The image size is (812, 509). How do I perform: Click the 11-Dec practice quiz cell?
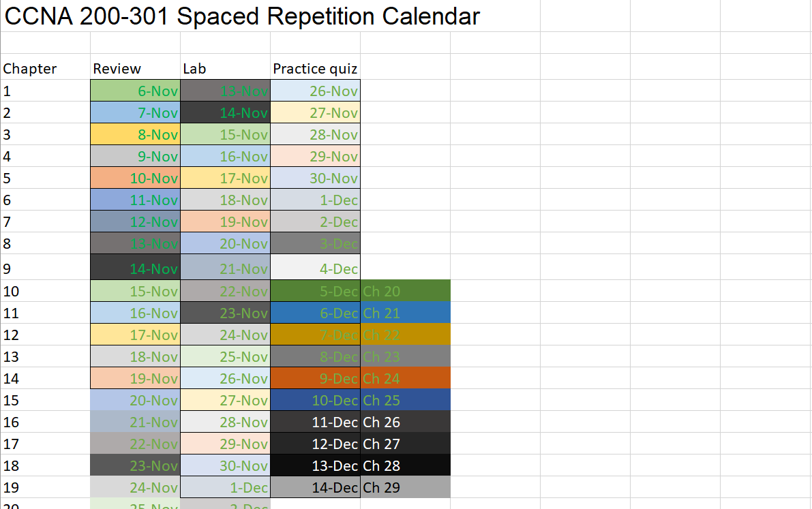(x=315, y=422)
